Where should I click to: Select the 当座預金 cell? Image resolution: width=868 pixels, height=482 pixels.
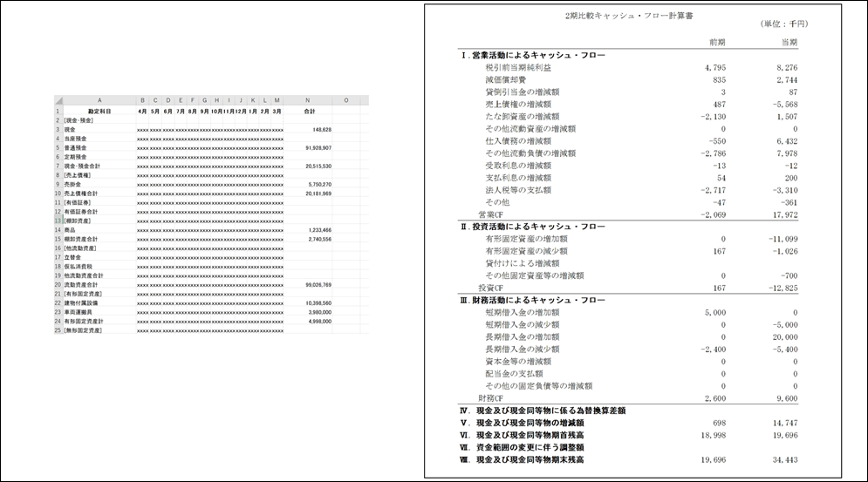tap(99, 139)
